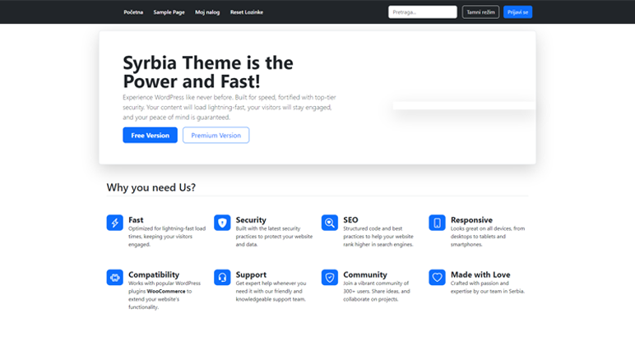Screen dimensions: 635x364
Task: Click the lightning bolt Fast icon
Action: 114,223
